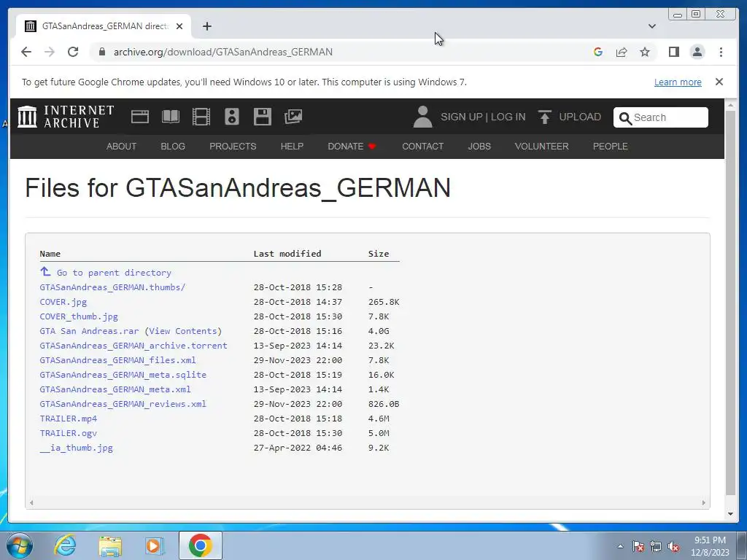Open the CONTACT menu item

(x=422, y=146)
